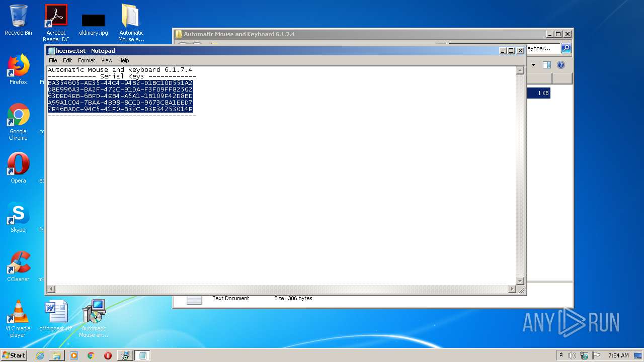The image size is (644, 362).
Task: Open the Notepad Help menu
Action: point(123,60)
